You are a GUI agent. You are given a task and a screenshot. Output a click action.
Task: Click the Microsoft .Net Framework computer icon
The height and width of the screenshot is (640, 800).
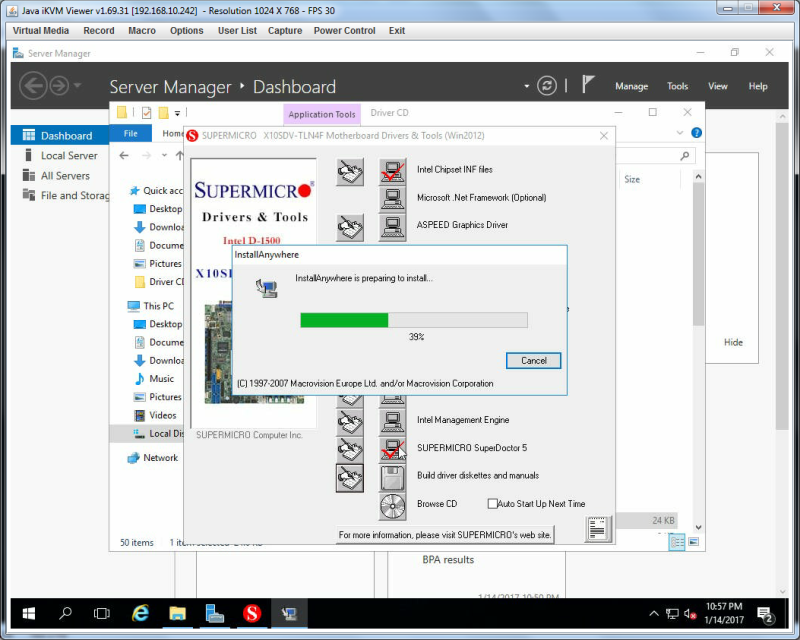click(392, 199)
